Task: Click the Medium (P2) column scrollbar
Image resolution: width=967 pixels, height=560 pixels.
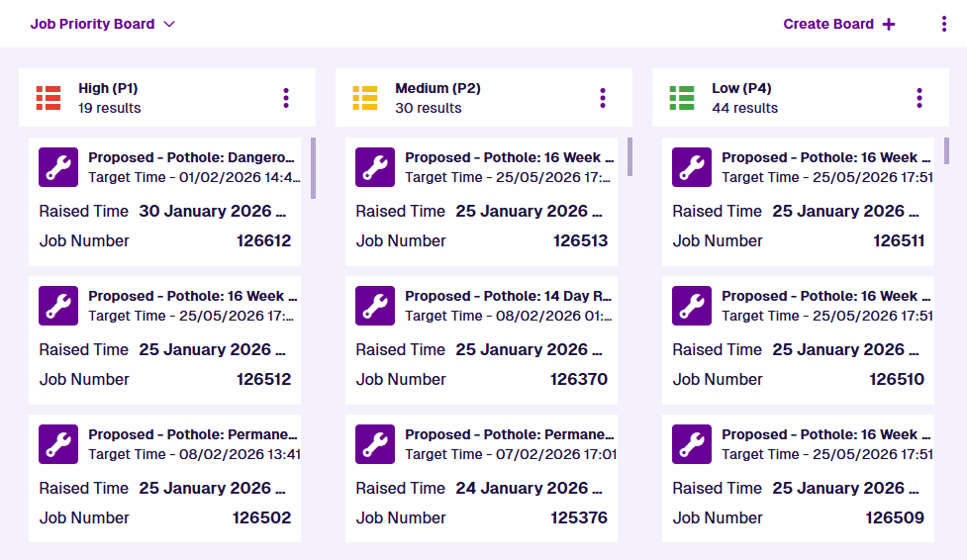Action: point(629,157)
